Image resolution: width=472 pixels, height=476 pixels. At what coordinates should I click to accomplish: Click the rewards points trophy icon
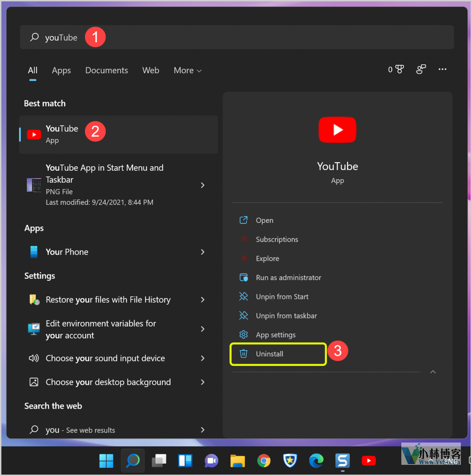pos(396,70)
